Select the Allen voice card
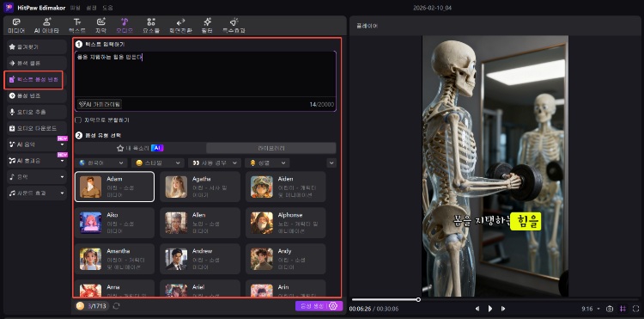 (200, 223)
